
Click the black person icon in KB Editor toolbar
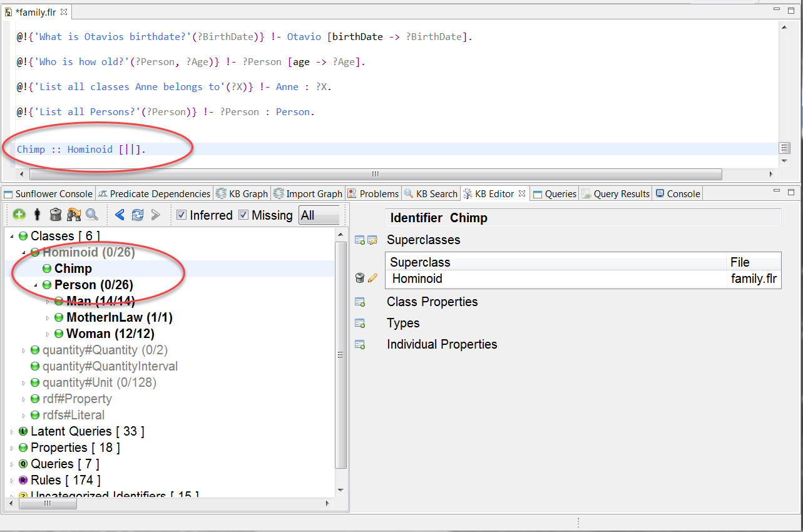tap(38, 215)
